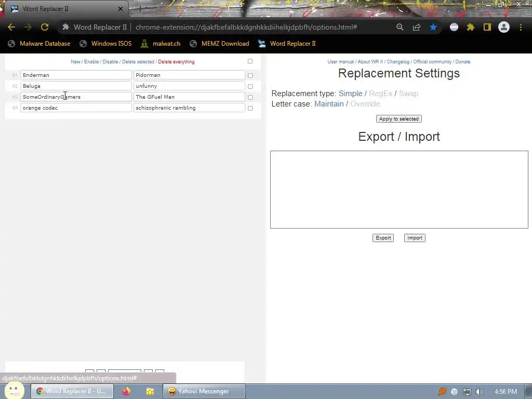Click the New rule link
Screen dimensions: 532x399
click(x=75, y=62)
